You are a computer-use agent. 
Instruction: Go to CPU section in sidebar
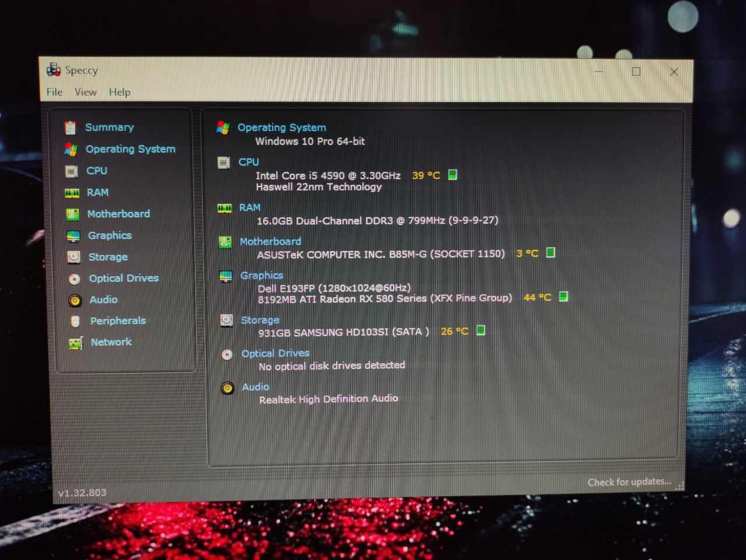[97, 171]
